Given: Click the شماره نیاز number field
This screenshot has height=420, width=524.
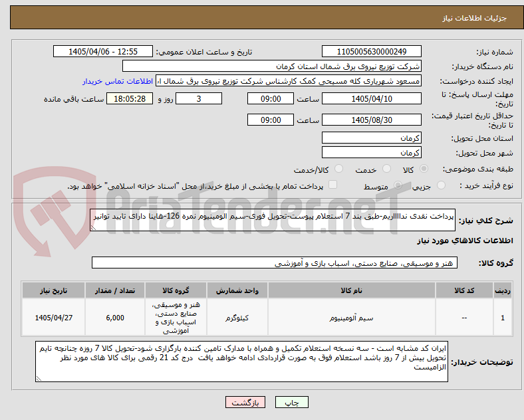Looking at the screenshot, I should 372,51.
